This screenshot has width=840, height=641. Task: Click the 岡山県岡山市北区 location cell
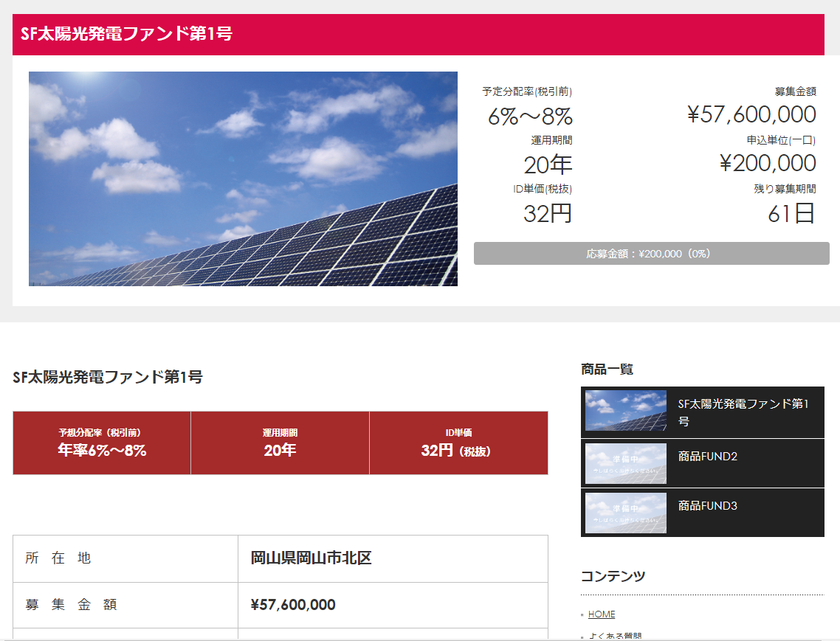click(393, 558)
